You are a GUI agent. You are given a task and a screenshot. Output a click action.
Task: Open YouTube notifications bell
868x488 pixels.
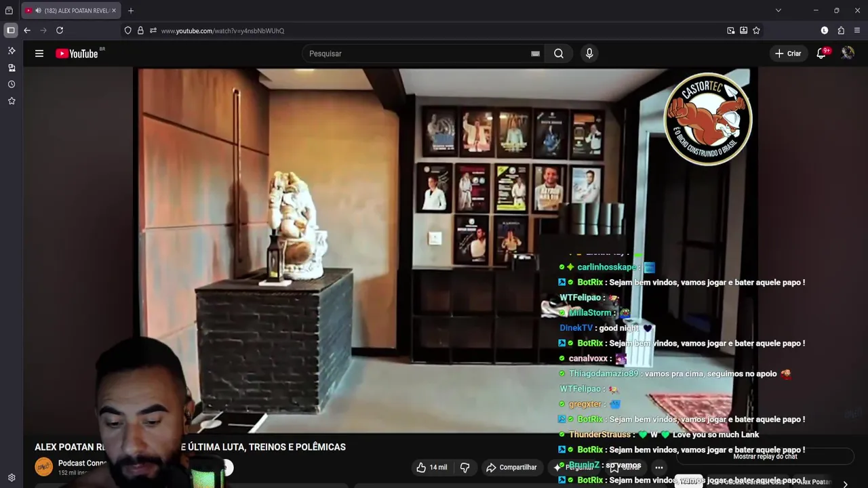[821, 54]
